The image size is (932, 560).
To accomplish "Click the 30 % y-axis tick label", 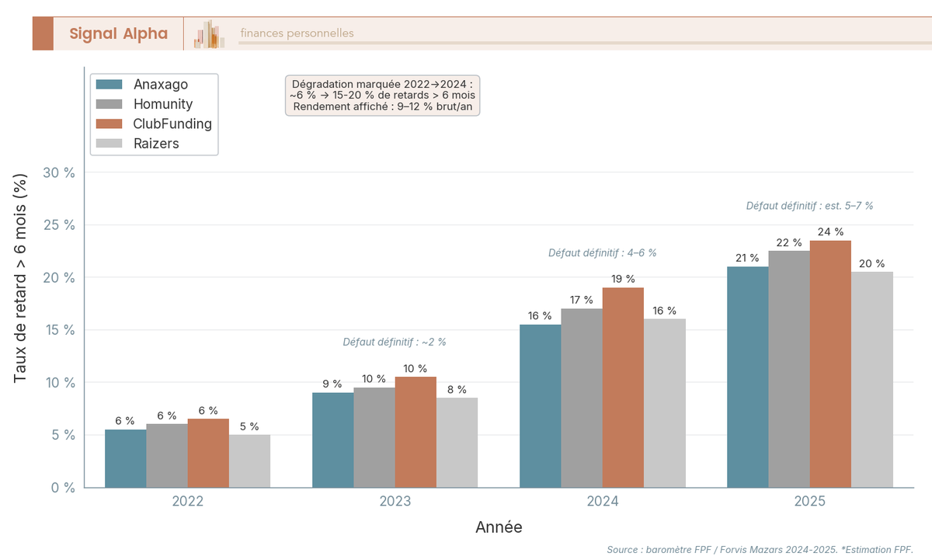I will 58,172.
